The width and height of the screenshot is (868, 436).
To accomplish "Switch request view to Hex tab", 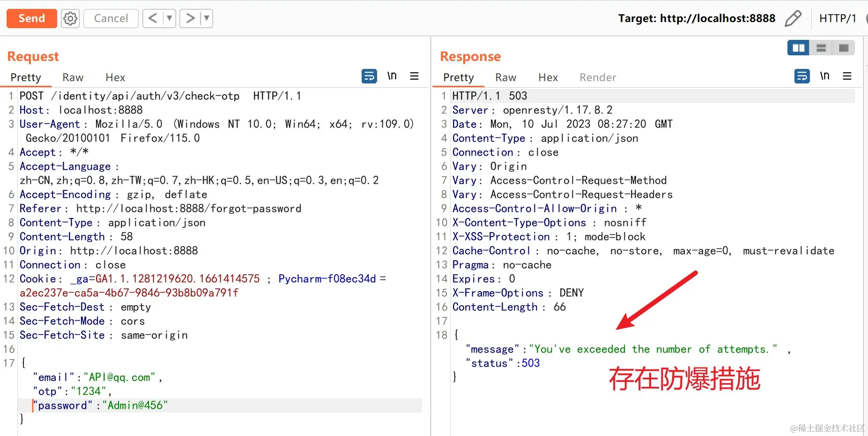I will tap(115, 77).
